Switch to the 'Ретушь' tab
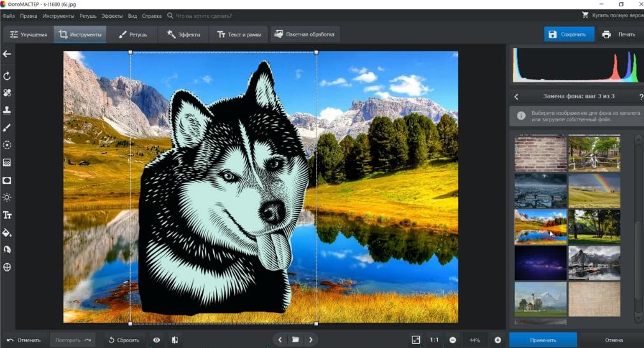The height and width of the screenshot is (348, 644). click(133, 34)
